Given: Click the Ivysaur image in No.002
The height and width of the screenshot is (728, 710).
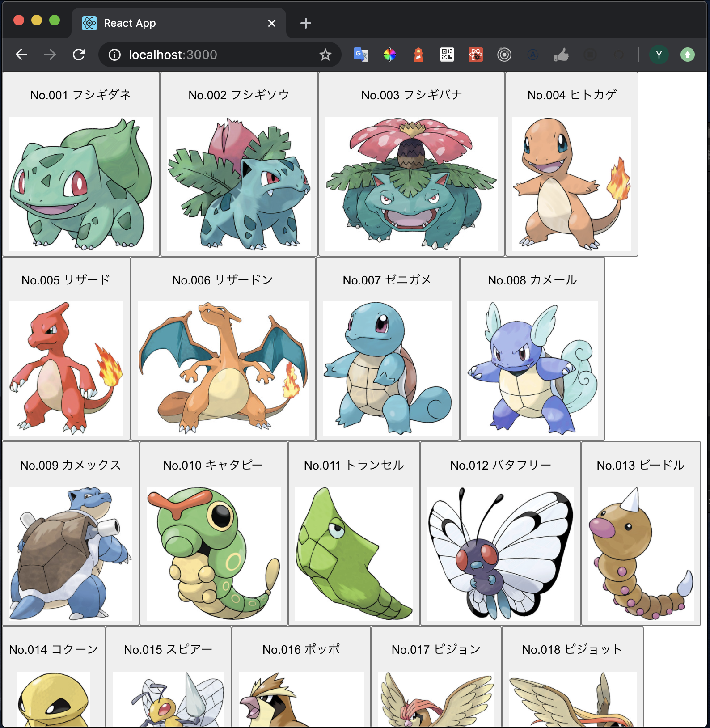Looking at the screenshot, I should click(x=239, y=184).
